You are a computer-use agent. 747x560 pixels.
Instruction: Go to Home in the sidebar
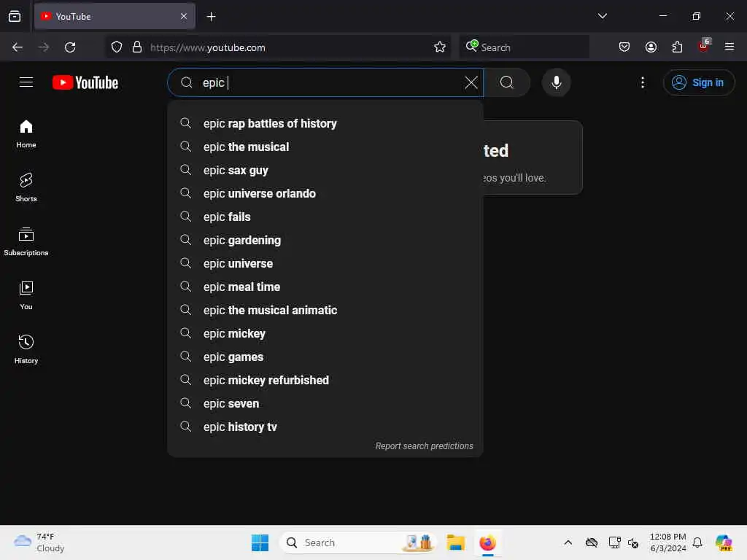(26, 134)
